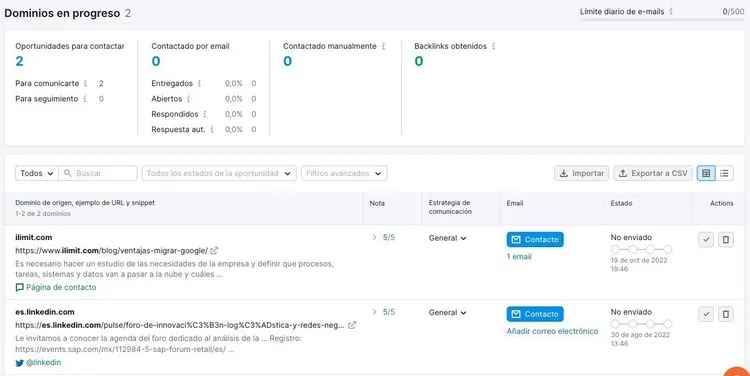Screen dimensions: 750x376
Task: Mark es.linkedin.com row as done with checkmark
Action: pos(706,314)
